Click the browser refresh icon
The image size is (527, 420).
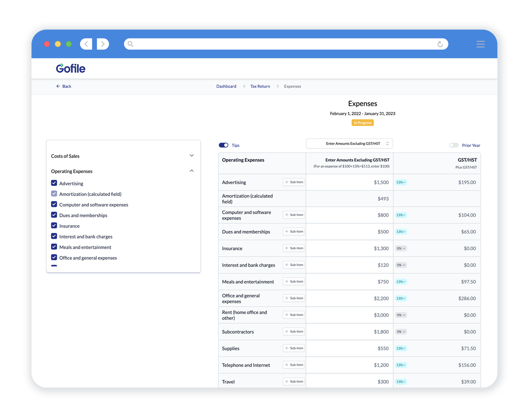(440, 44)
